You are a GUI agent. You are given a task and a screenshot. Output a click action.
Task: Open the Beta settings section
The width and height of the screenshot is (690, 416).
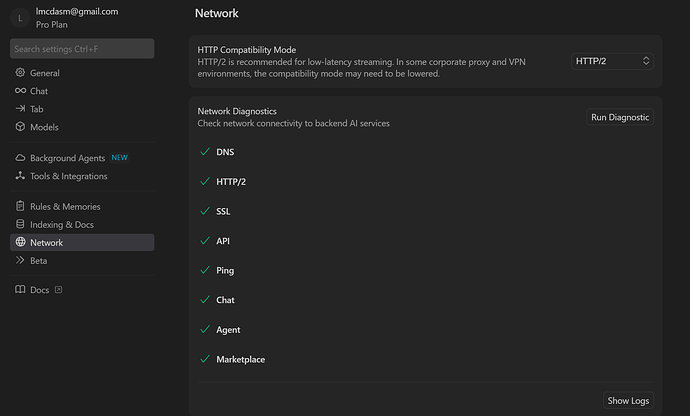tap(38, 260)
